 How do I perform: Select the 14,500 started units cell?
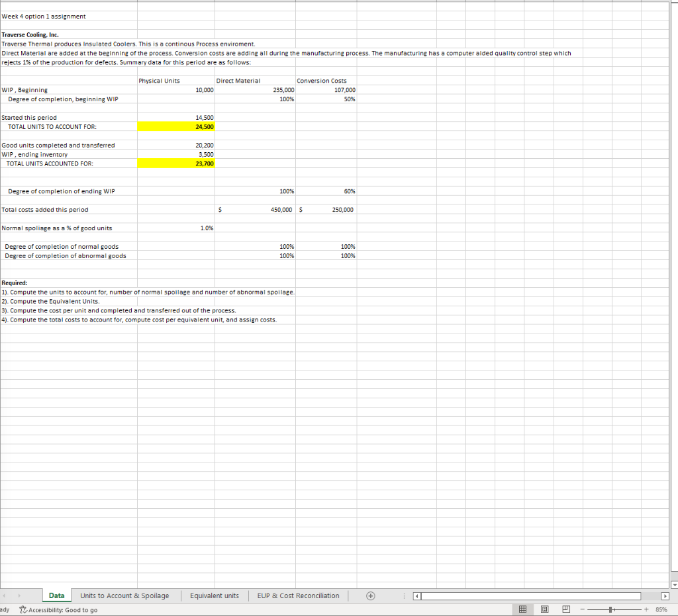pyautogui.click(x=176, y=118)
